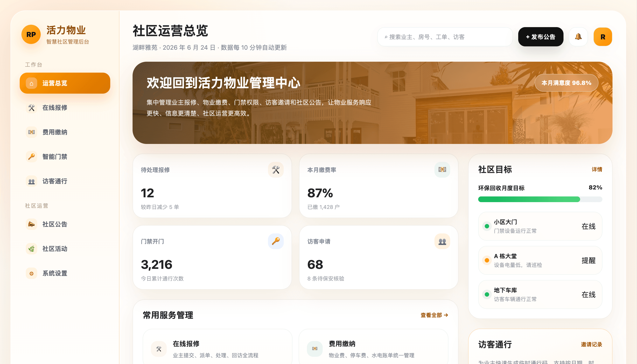Click the welcome banner image

[373, 103]
